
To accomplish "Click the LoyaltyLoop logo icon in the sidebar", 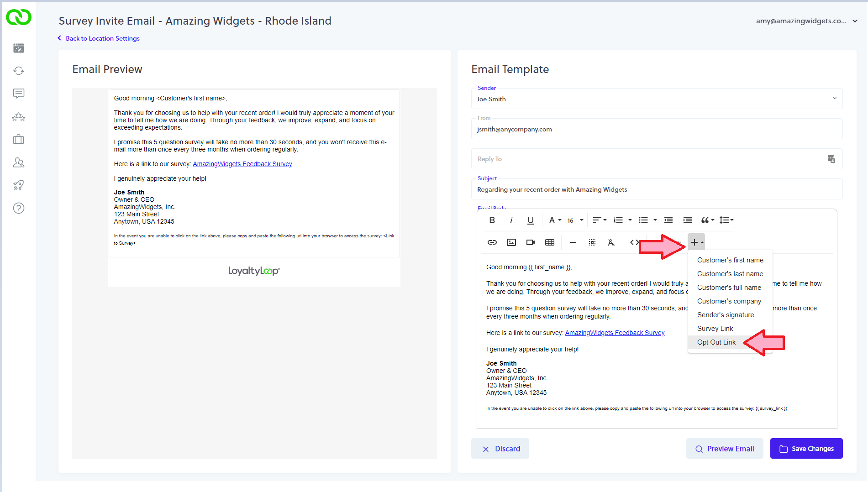I will point(19,17).
